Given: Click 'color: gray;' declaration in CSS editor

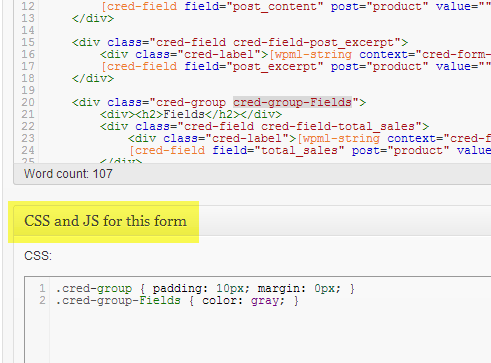Looking at the screenshot, I should pyautogui.click(x=243, y=300).
